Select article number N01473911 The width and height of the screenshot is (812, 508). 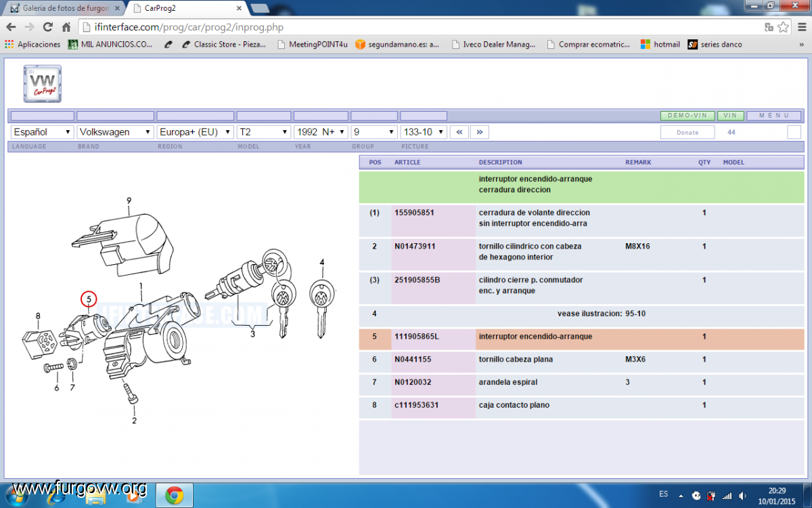tap(415, 247)
